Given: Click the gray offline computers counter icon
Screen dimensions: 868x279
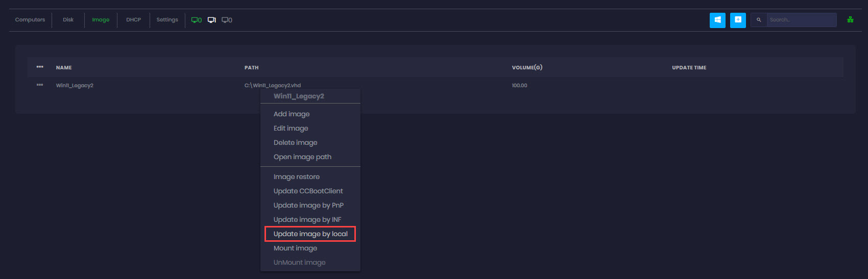Looking at the screenshot, I should coord(227,20).
